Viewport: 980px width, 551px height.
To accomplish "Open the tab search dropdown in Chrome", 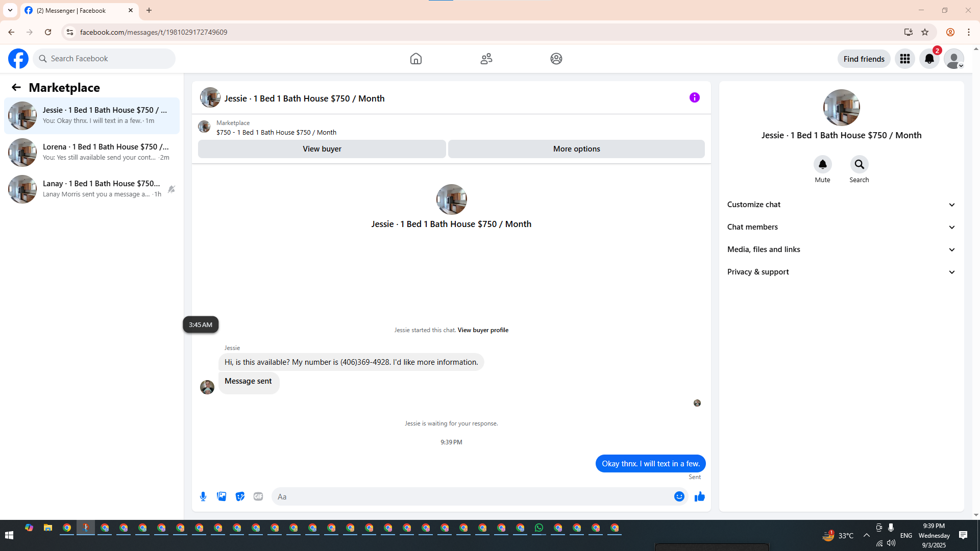I will pyautogui.click(x=10, y=10).
